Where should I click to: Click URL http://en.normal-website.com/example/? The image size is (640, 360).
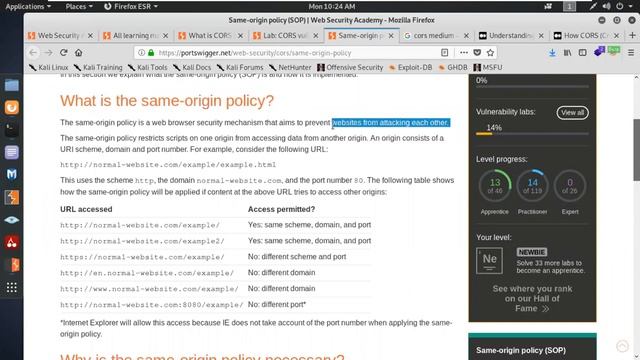coord(147,273)
